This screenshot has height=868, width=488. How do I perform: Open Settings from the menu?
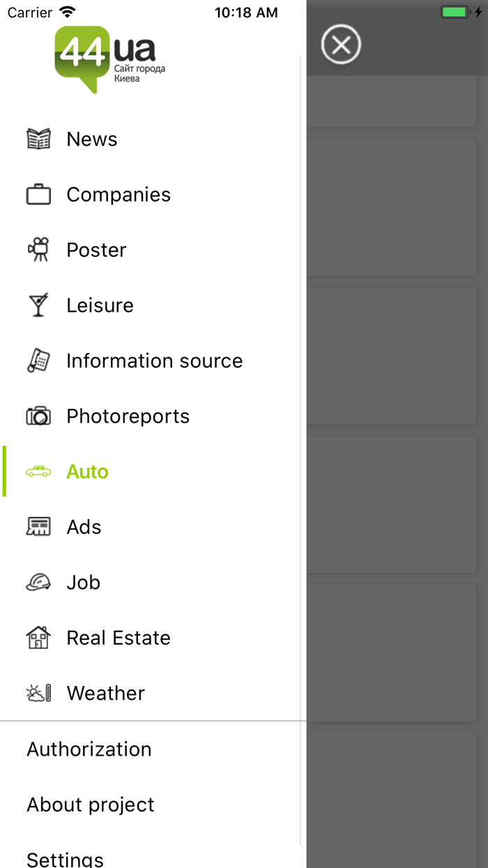pyautogui.click(x=66, y=859)
